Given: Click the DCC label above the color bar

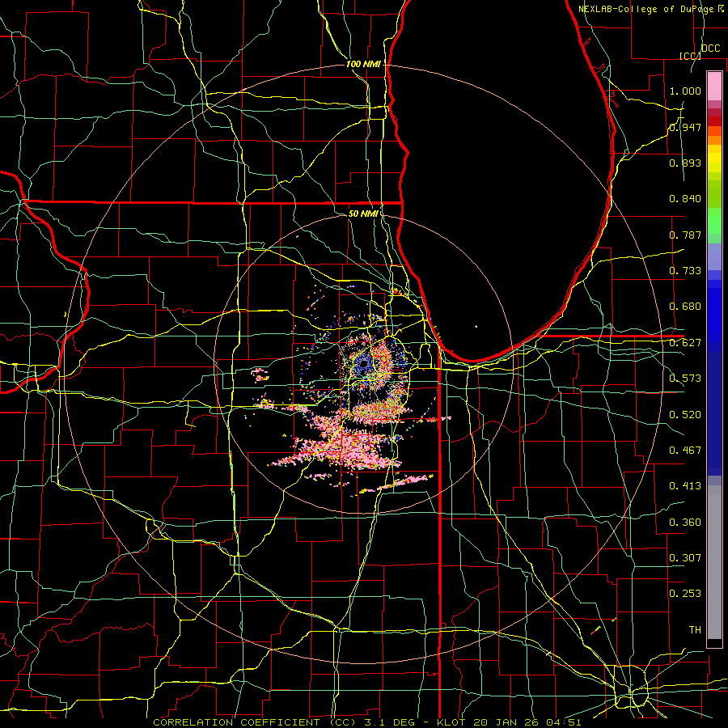Looking at the screenshot, I should (x=711, y=49).
